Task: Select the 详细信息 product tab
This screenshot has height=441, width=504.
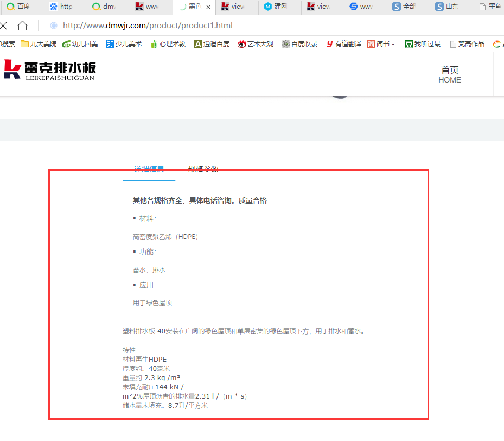Action: [149, 169]
